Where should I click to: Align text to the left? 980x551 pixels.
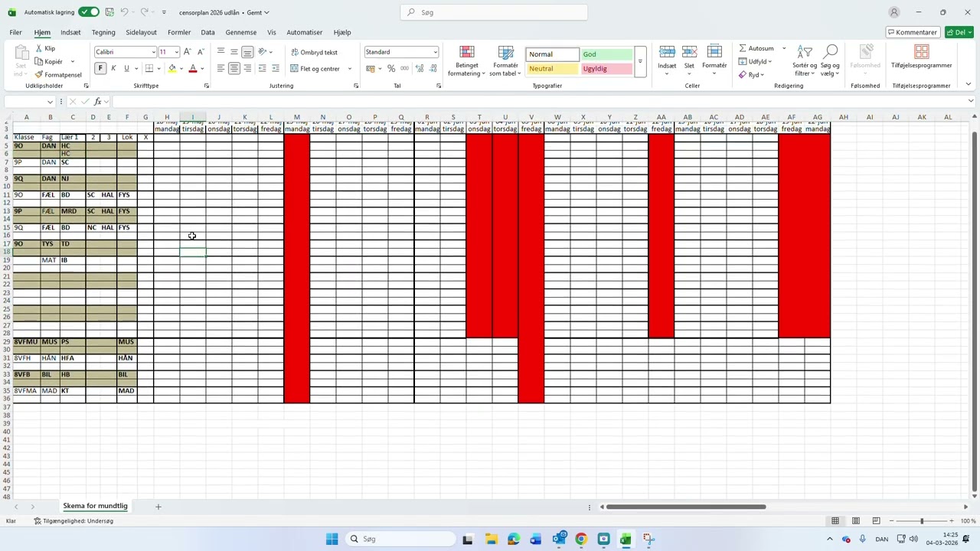click(x=220, y=69)
